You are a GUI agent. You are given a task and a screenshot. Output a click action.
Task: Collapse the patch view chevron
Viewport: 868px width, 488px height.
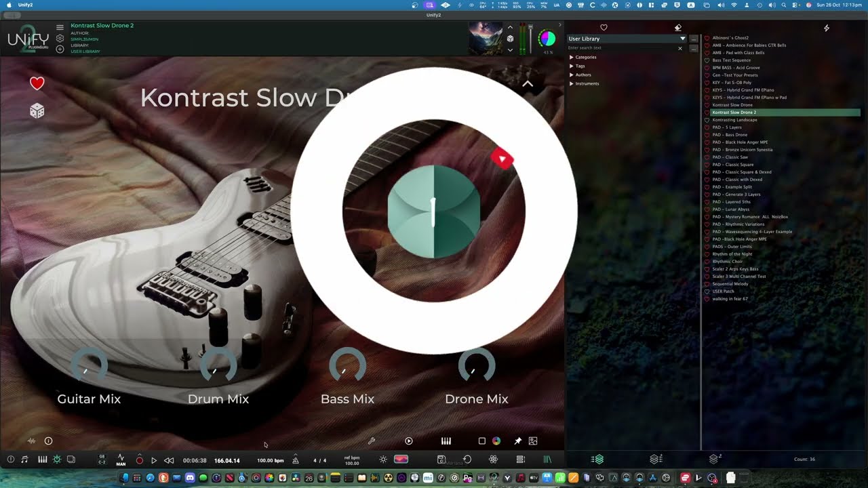[528, 84]
